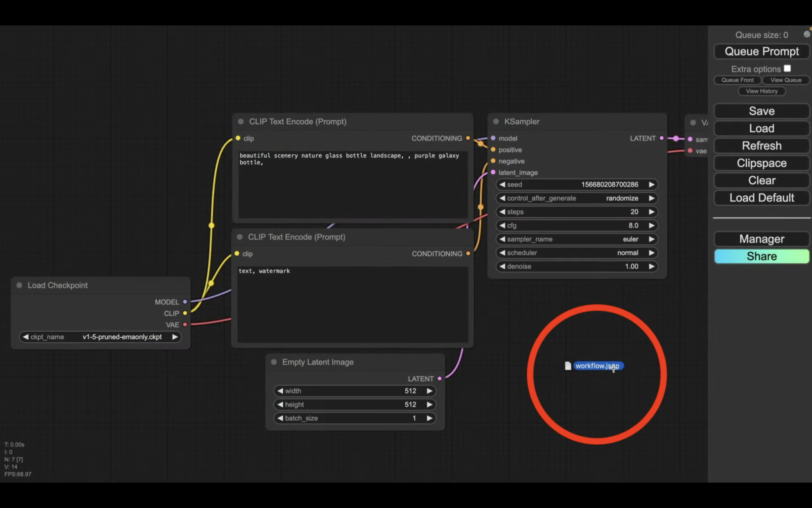Increase cfg with the right arrow
Viewport: 812px width, 508px height.
[x=652, y=225]
